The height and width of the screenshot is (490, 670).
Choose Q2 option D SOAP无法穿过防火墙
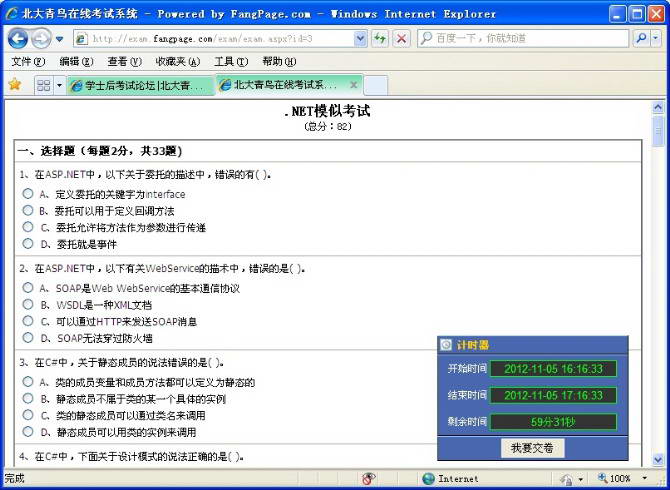tap(28, 337)
